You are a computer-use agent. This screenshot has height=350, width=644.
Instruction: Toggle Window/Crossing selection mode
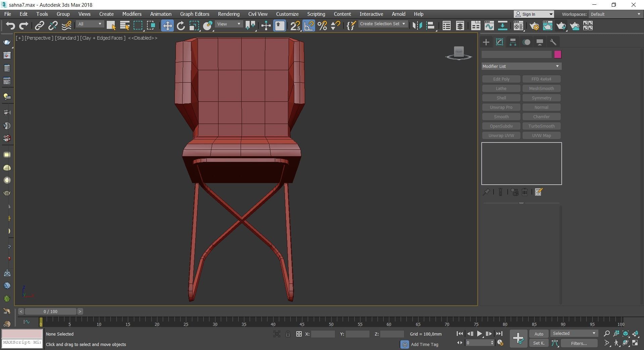coord(151,26)
